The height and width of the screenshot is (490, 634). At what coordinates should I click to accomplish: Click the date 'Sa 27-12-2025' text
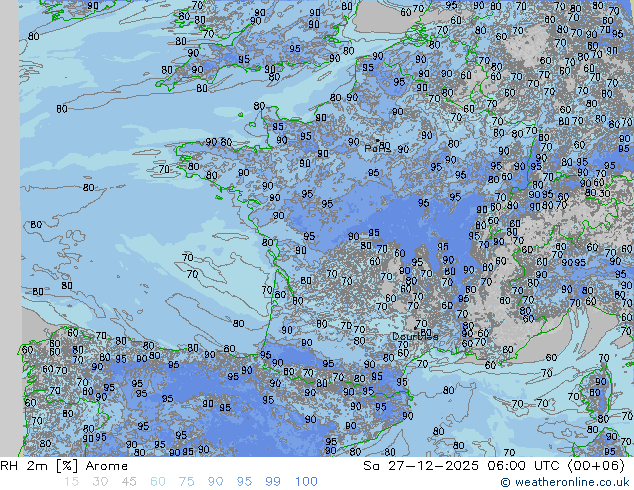click(x=421, y=466)
